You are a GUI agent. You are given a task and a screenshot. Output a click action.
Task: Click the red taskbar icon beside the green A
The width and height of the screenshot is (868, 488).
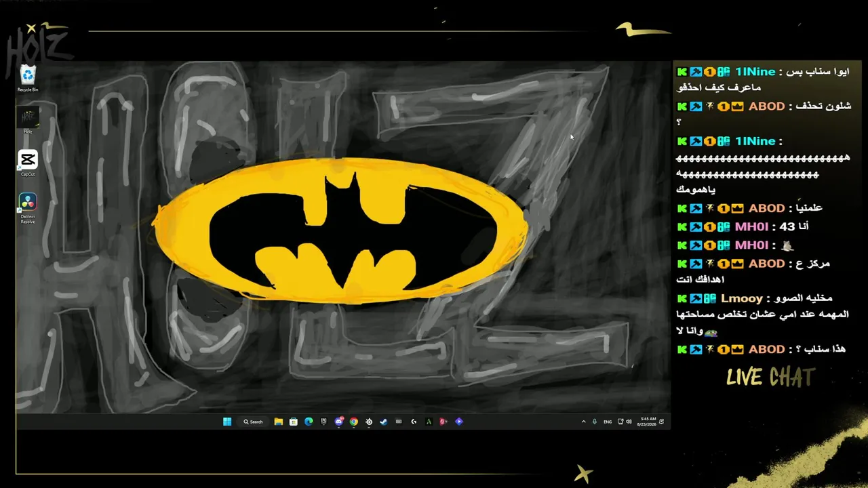tap(443, 422)
